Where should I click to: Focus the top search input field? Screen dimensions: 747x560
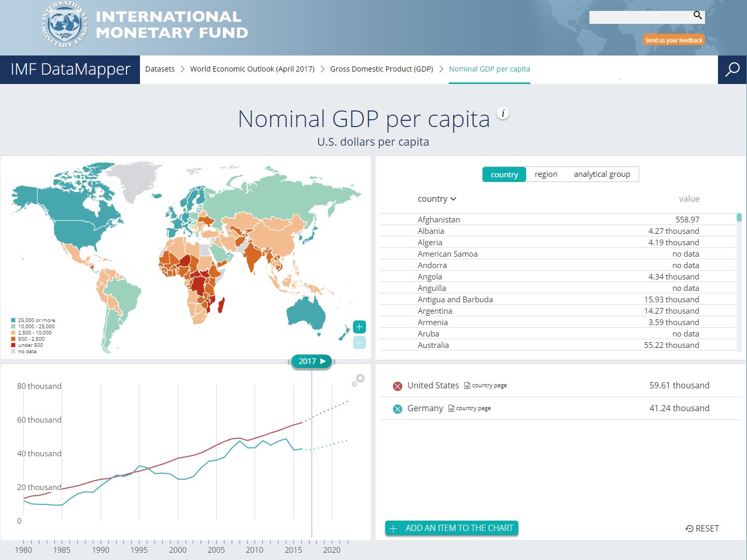coord(641,17)
